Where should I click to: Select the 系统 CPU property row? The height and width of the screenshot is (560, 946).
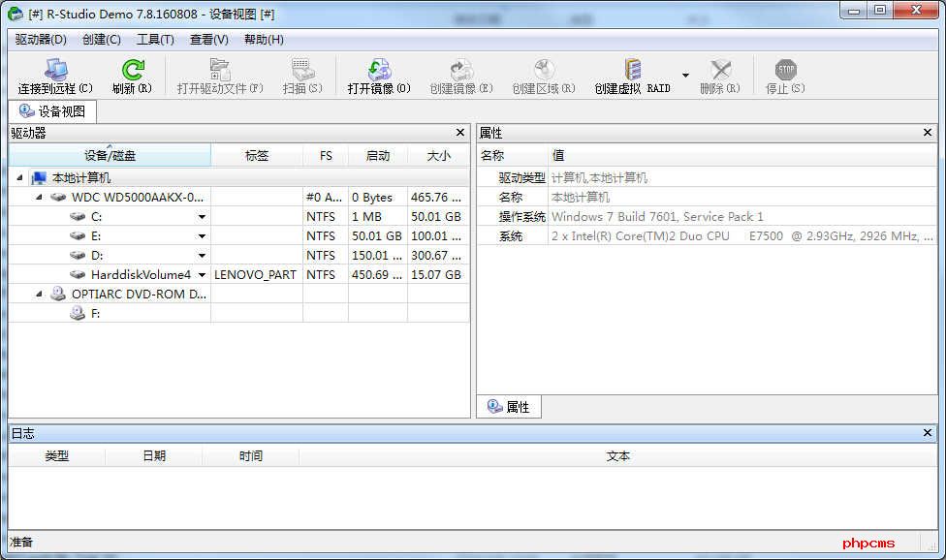coord(708,235)
